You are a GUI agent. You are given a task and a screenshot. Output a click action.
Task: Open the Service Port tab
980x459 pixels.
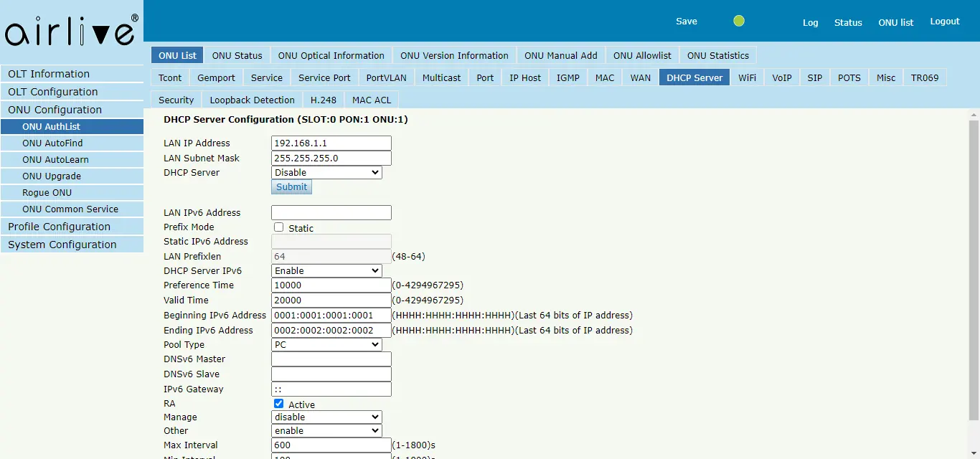point(324,77)
